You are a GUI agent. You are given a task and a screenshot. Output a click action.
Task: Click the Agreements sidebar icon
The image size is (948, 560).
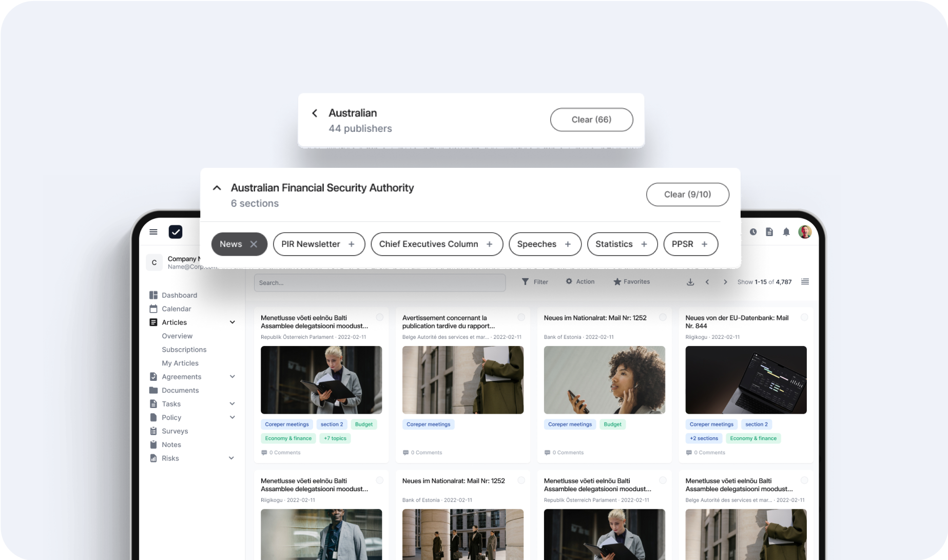coord(153,377)
